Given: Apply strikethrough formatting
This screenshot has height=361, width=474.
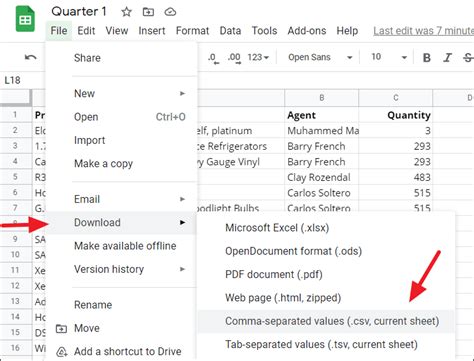Looking at the screenshot, I should [x=468, y=58].
